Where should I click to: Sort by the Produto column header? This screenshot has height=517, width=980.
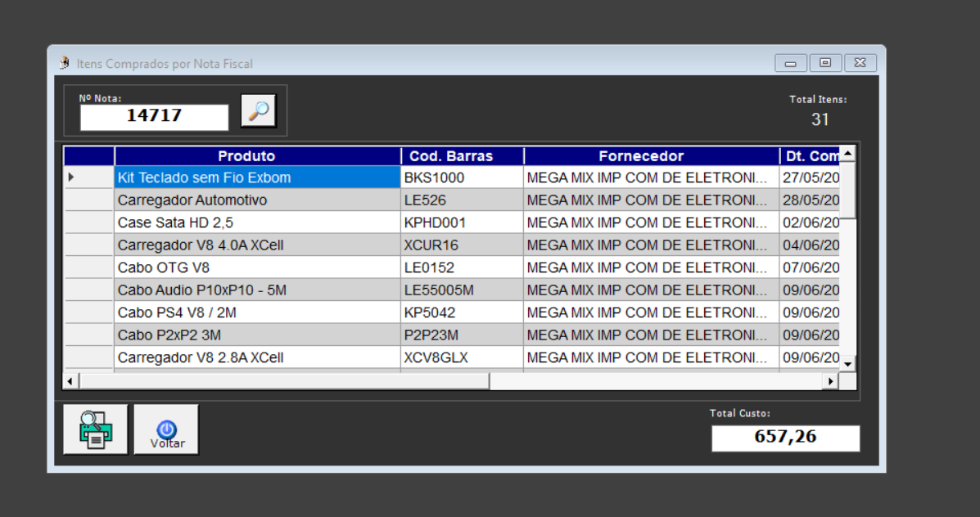point(257,156)
